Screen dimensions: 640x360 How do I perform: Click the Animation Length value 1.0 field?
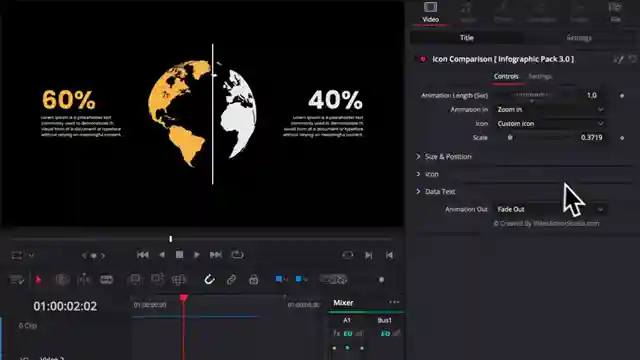point(591,96)
